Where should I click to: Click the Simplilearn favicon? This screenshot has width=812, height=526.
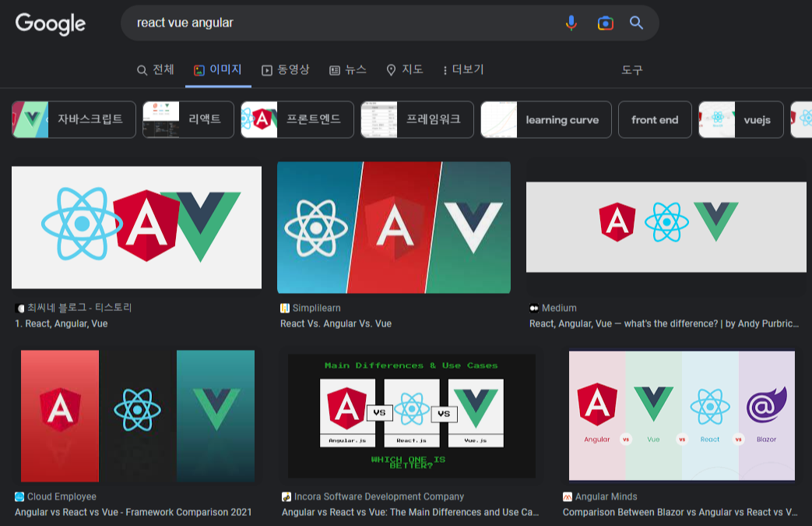click(x=285, y=309)
